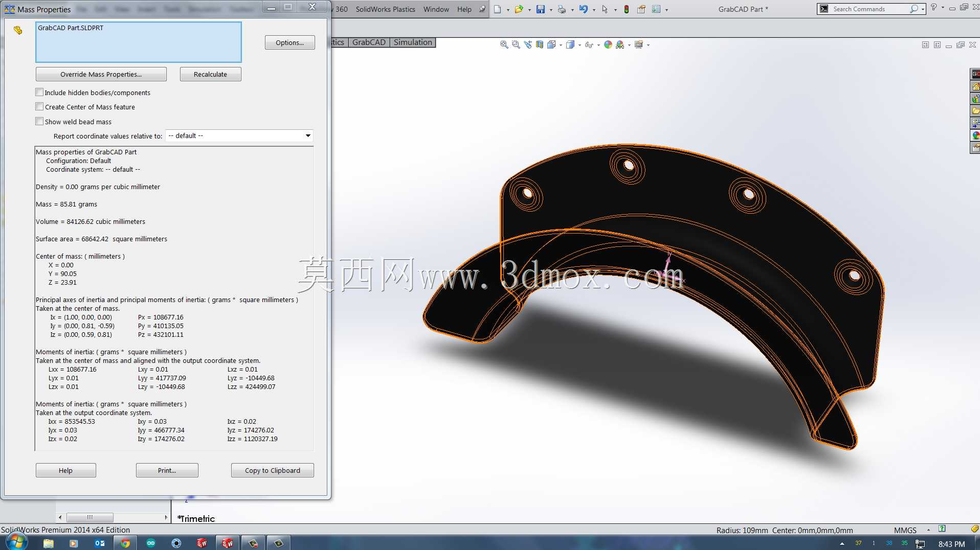Click Override Mass Properties... button
Viewport: 980px width, 550px height.
click(101, 74)
